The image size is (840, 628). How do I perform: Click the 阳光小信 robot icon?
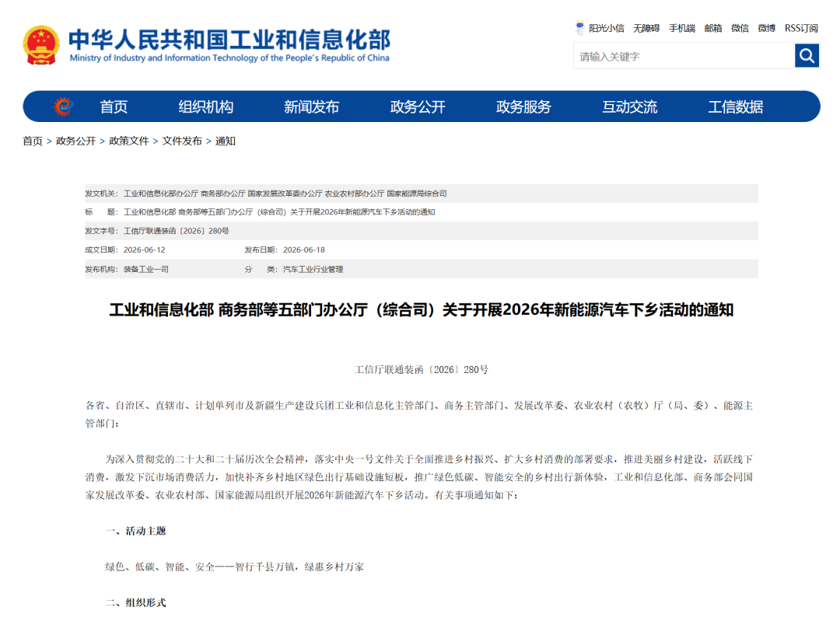coord(579,28)
